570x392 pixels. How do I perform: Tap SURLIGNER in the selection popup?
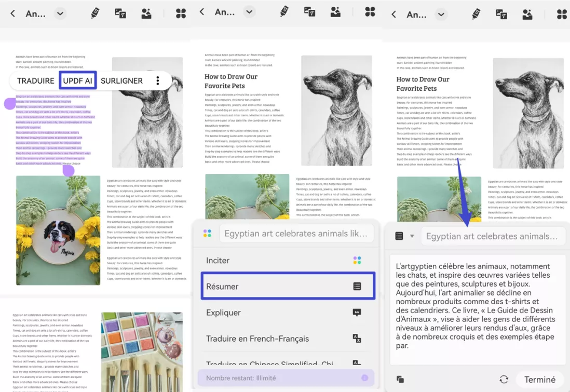coord(121,81)
